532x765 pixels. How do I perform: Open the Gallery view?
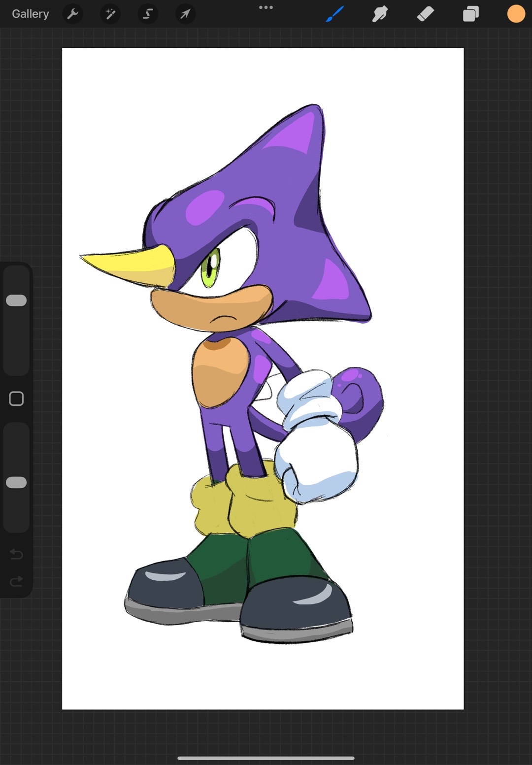(x=31, y=14)
